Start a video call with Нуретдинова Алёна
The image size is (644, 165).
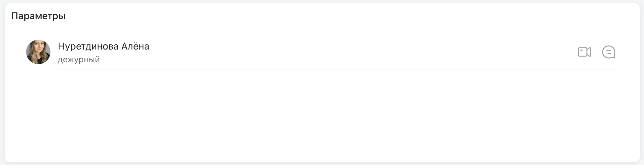[x=584, y=52]
